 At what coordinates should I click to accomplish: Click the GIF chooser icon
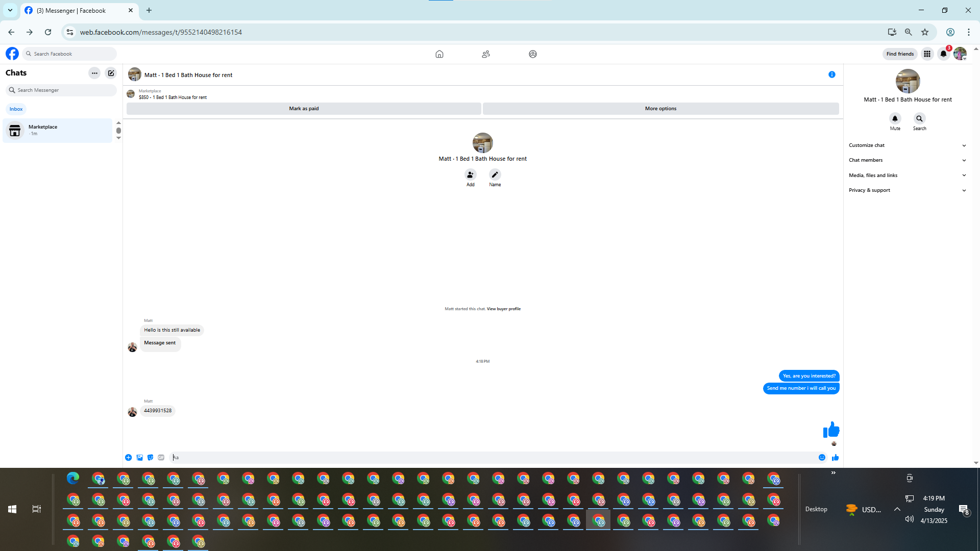pos(161,458)
